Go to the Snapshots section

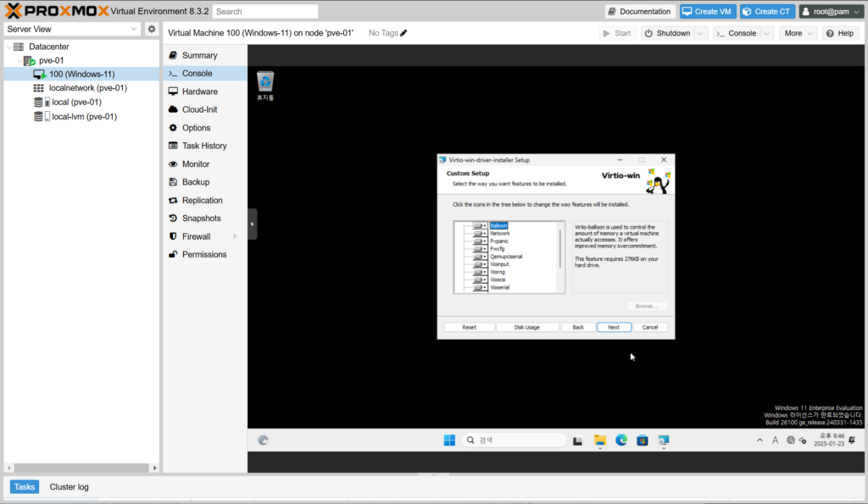pyautogui.click(x=201, y=219)
